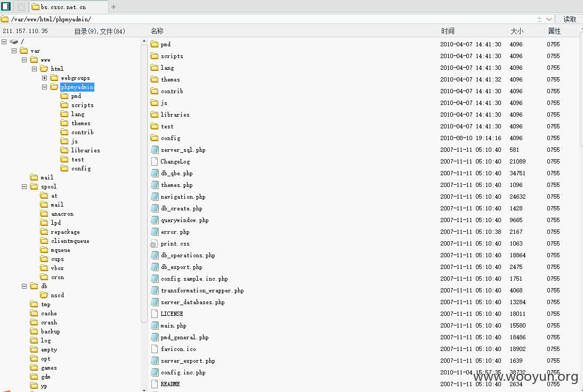Select the nscd folder in the tree
583x392 pixels.
tap(57, 295)
